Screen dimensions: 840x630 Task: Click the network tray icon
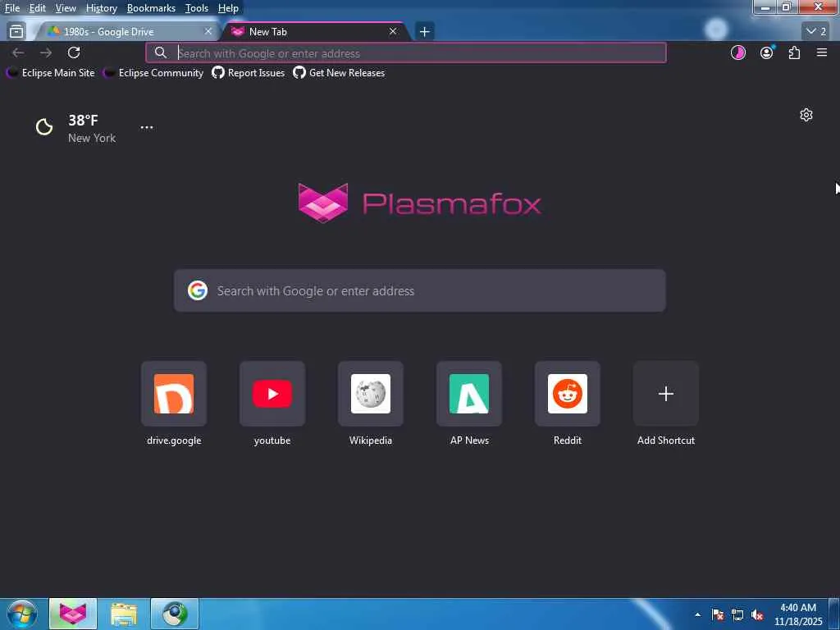737,614
